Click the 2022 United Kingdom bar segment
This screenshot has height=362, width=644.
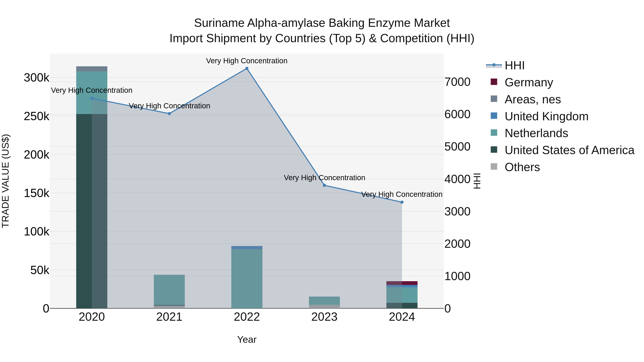(x=247, y=248)
